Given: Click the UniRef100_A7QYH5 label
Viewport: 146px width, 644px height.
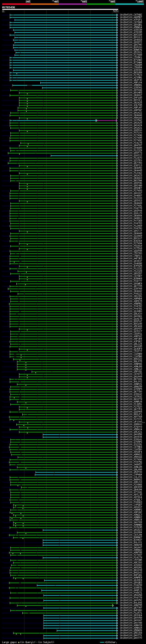Looking at the screenshot, I should (x=131, y=32).
